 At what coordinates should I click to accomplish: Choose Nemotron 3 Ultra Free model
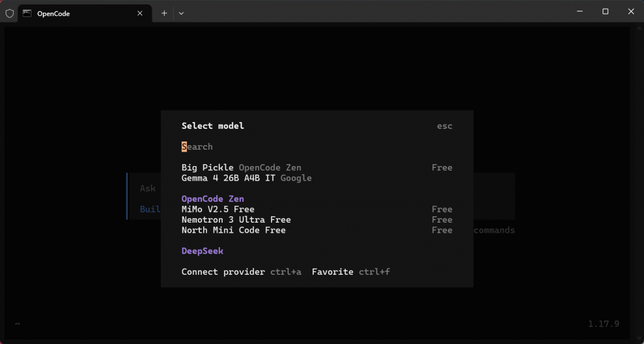[317, 219]
